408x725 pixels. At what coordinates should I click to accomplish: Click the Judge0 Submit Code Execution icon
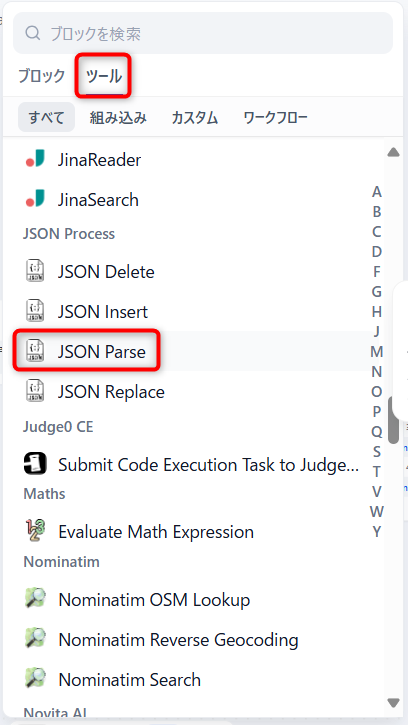tap(35, 464)
